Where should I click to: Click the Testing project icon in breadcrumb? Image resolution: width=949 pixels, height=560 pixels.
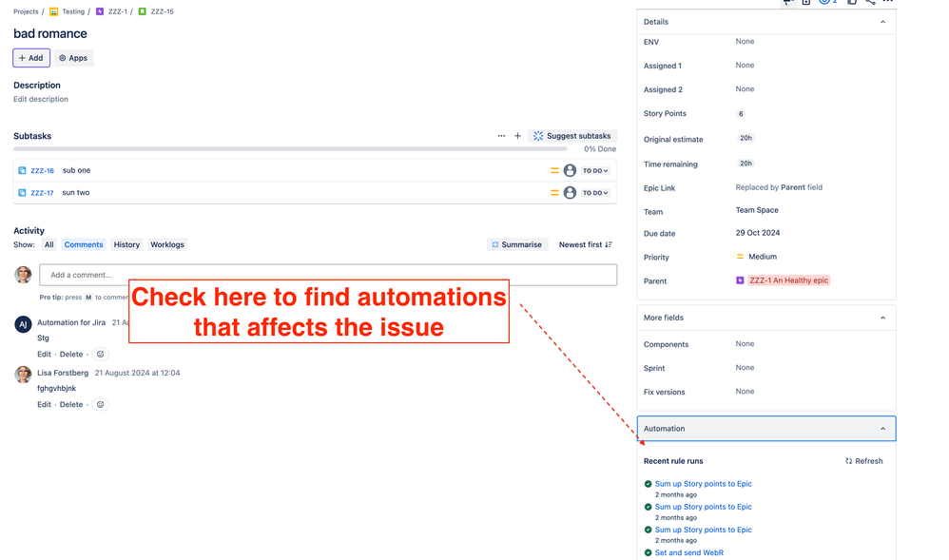tap(54, 11)
